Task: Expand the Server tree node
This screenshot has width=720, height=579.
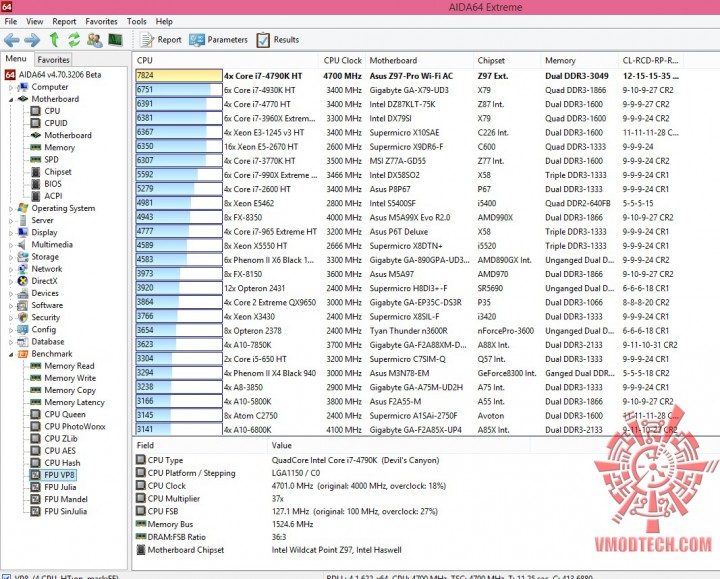Action: coord(11,220)
